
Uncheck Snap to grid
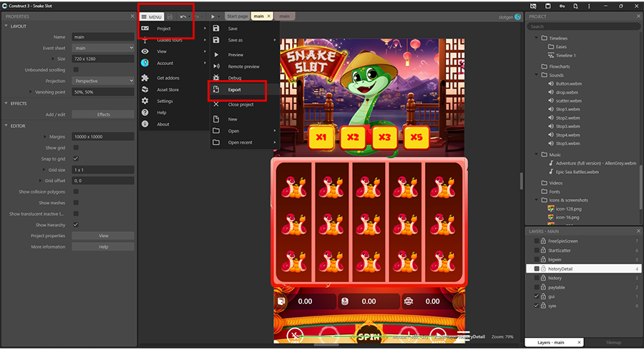(x=76, y=159)
